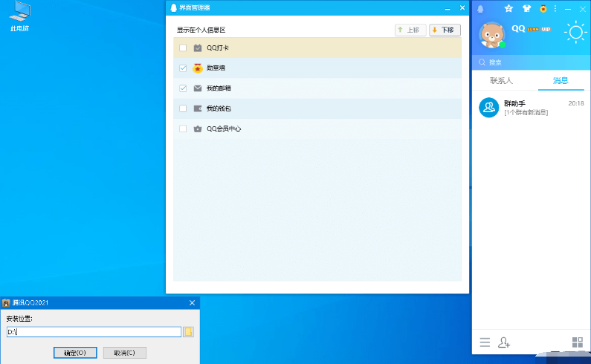Check the QQ会员中心 checkbox
The width and height of the screenshot is (591, 364).
[183, 129]
